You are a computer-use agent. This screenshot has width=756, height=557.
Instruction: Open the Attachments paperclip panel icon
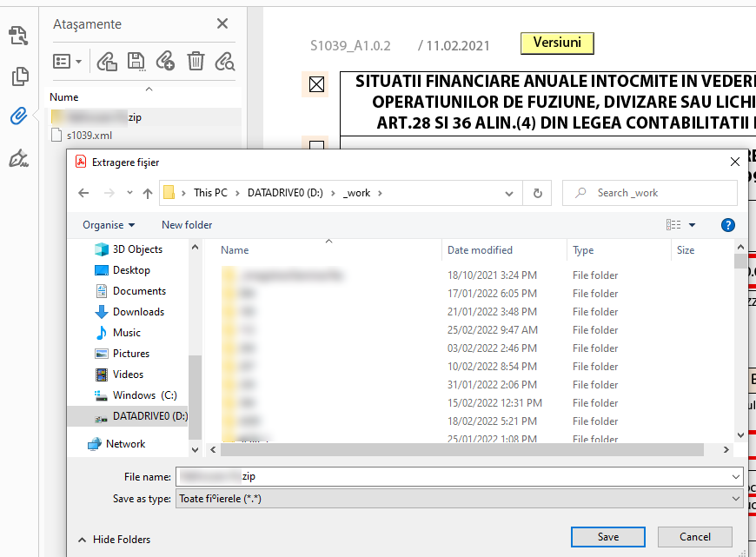point(19,116)
